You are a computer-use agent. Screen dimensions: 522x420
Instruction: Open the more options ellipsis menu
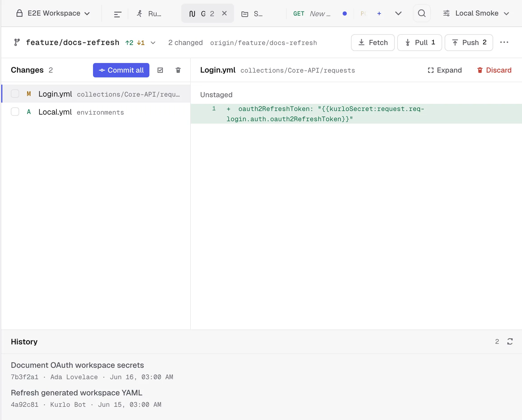coord(504,43)
